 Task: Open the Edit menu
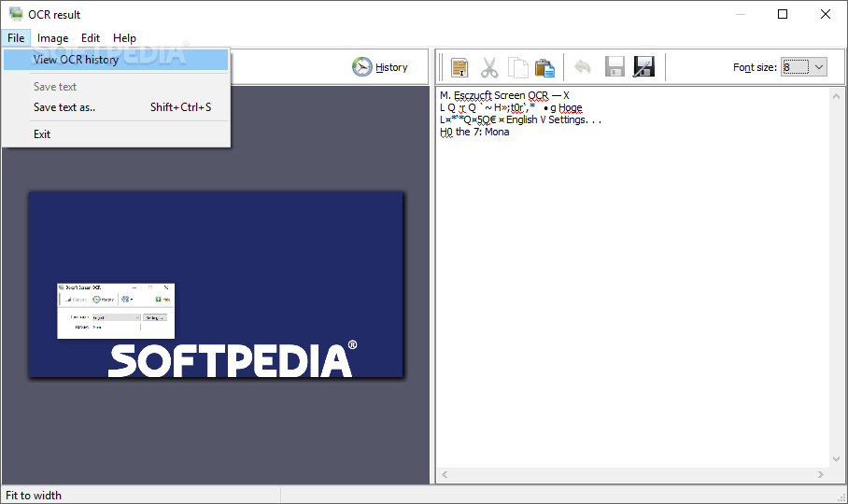pyautogui.click(x=91, y=38)
